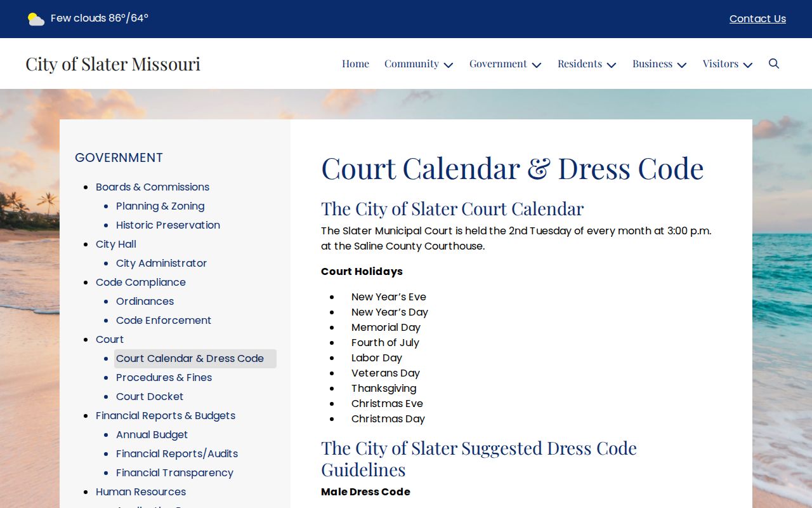Go to City Hall in sidebar
The height and width of the screenshot is (508, 812).
coord(116,244)
